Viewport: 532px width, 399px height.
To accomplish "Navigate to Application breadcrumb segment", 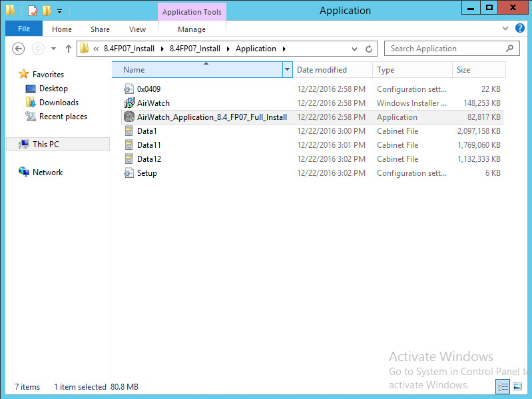I will coord(256,49).
